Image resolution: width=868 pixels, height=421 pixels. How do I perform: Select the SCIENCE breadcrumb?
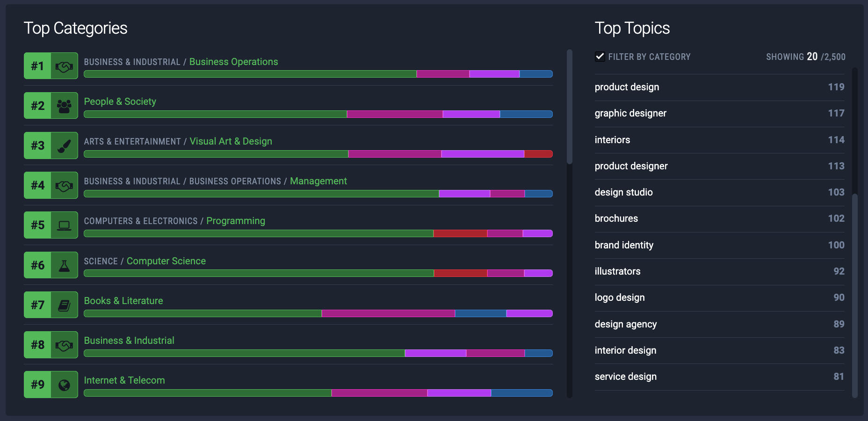(101, 261)
